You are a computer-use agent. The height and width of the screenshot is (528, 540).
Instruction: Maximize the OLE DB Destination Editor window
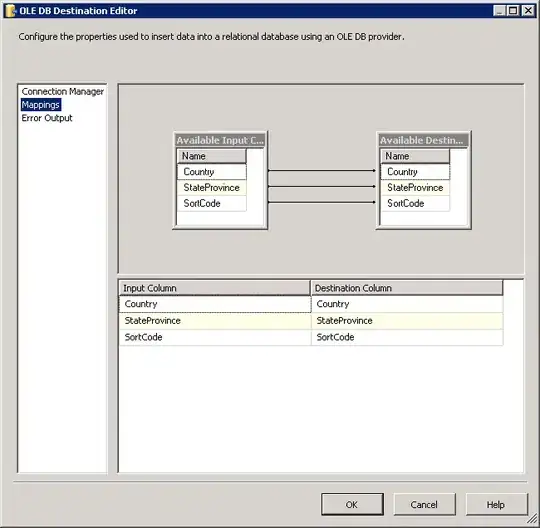tap(513, 11)
